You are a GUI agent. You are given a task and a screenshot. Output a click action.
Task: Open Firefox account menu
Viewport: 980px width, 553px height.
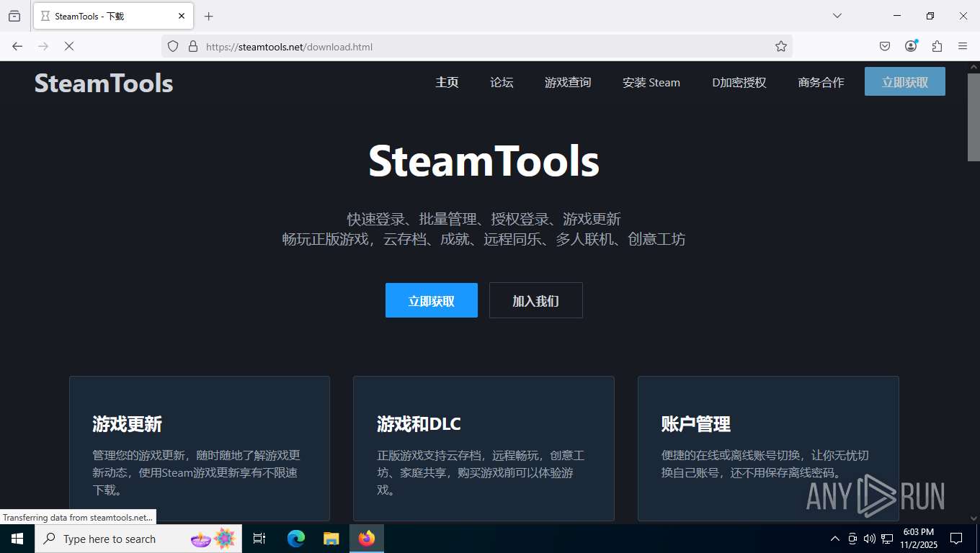(x=911, y=46)
